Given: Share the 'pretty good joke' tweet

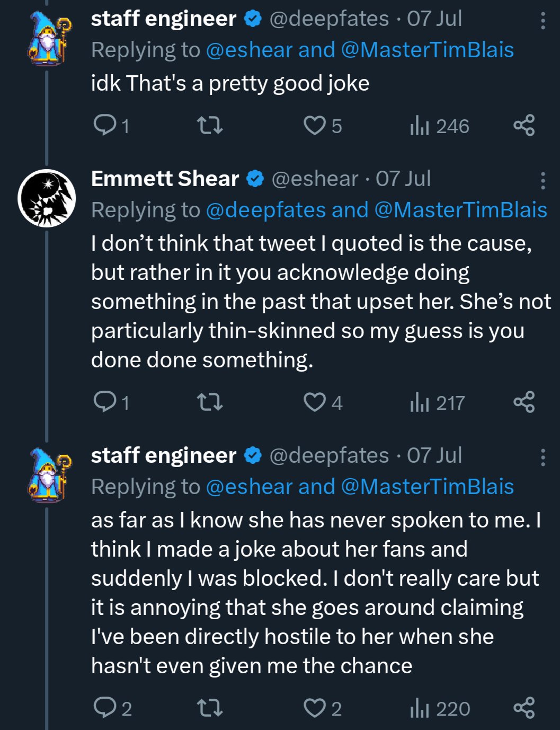Looking at the screenshot, I should point(524,126).
